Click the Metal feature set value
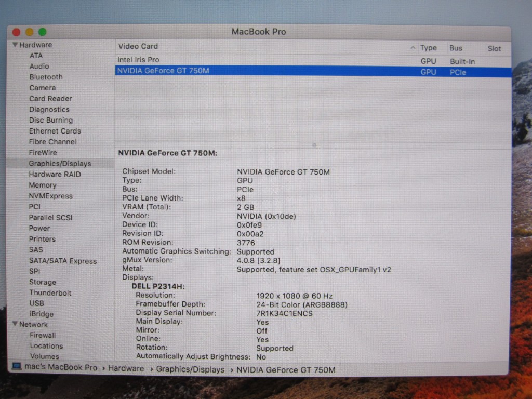The image size is (532, 399). 314,270
